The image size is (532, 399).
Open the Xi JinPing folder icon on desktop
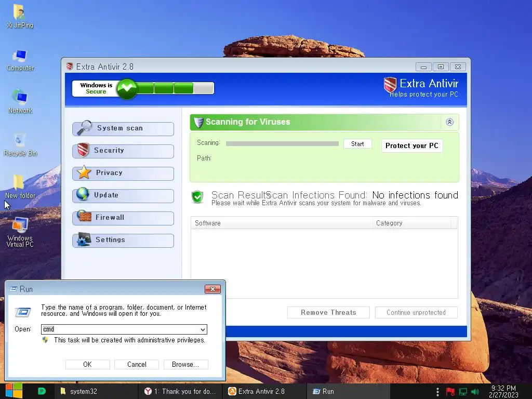tap(20, 16)
